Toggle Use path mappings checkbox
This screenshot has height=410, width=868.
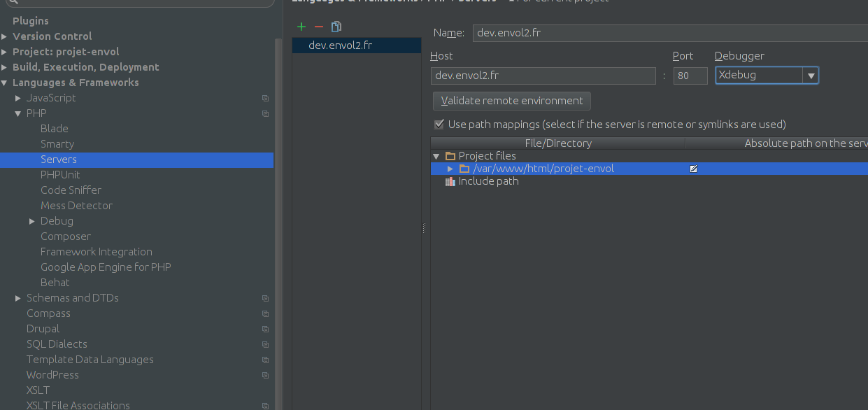coord(439,125)
